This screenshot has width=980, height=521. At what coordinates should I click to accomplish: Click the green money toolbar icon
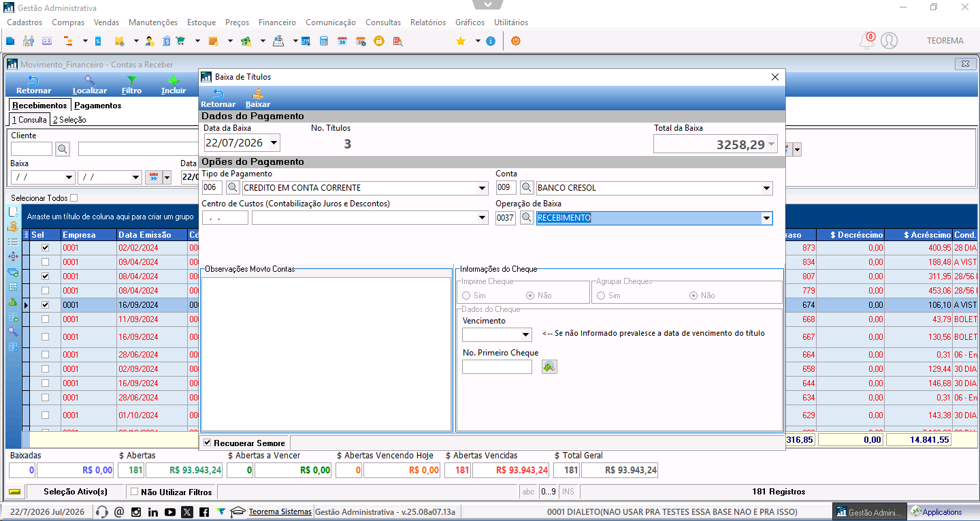[246, 41]
